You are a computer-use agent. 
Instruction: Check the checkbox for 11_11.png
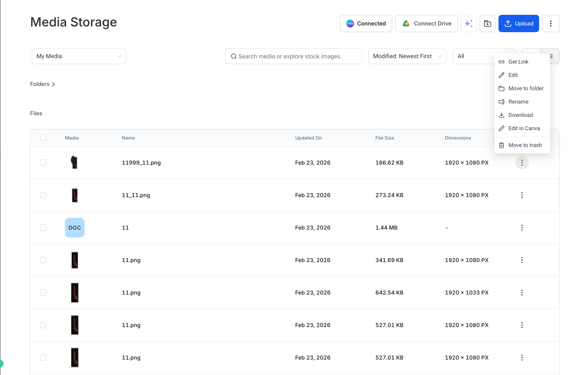coord(43,195)
